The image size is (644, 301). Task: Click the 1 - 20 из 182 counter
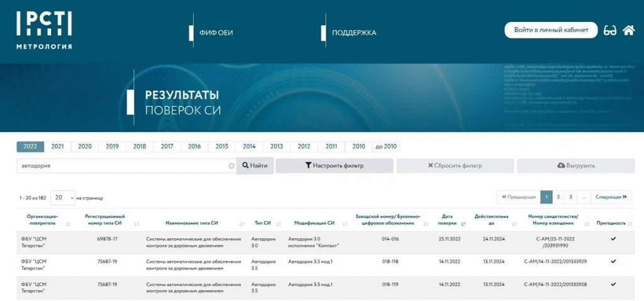[33, 198]
